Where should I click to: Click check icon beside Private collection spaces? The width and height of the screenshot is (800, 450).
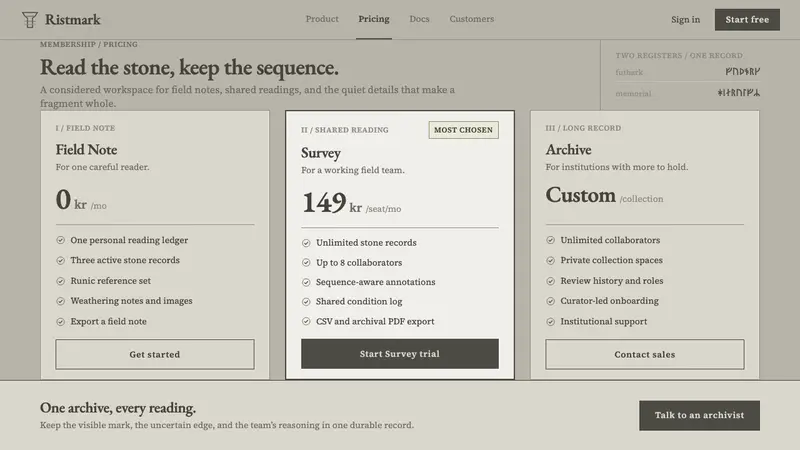pos(551,260)
